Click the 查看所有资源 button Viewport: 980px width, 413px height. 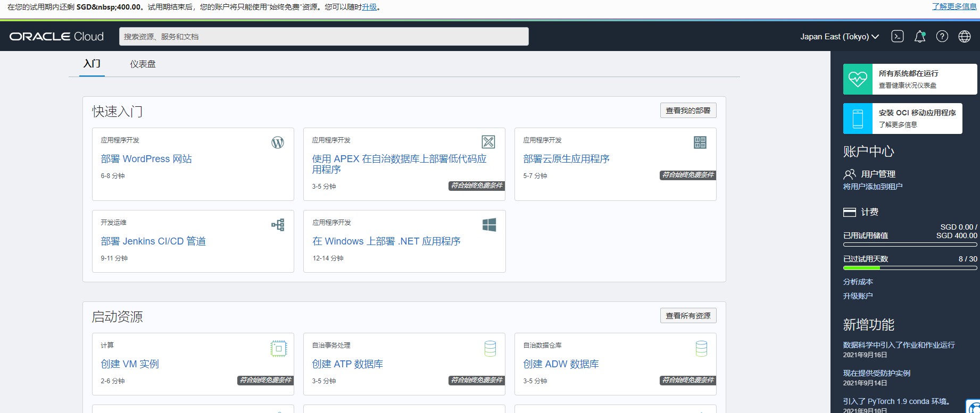pyautogui.click(x=688, y=316)
